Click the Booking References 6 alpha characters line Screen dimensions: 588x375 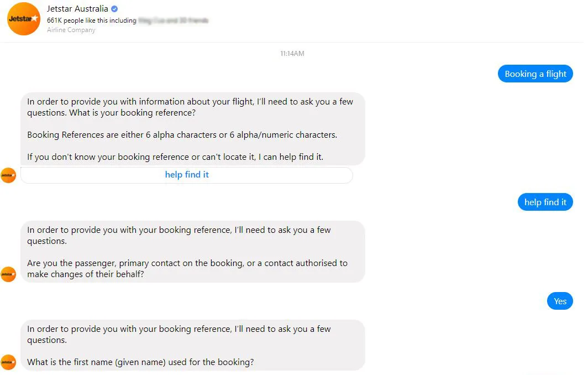click(182, 135)
